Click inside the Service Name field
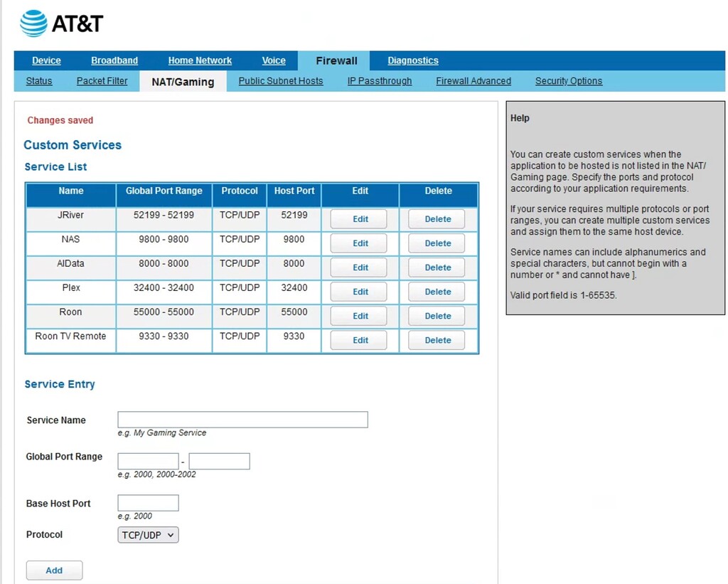Screen dimensions: 728x584 point(242,419)
